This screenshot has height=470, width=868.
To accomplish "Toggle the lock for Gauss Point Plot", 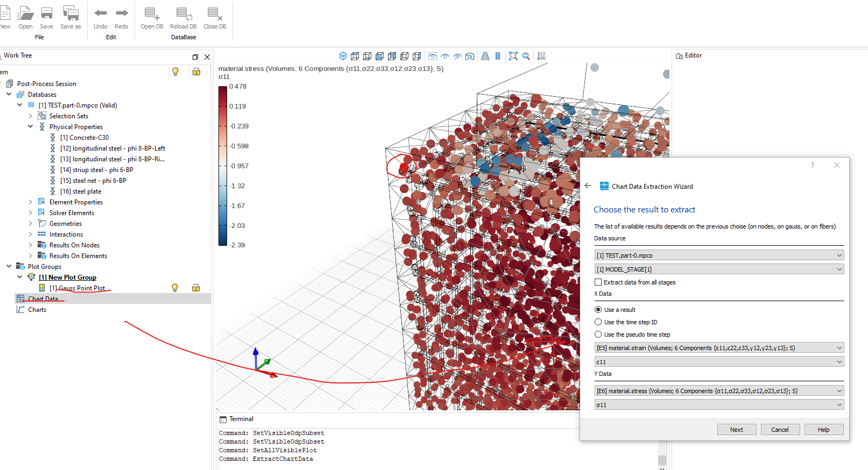I will click(x=196, y=288).
